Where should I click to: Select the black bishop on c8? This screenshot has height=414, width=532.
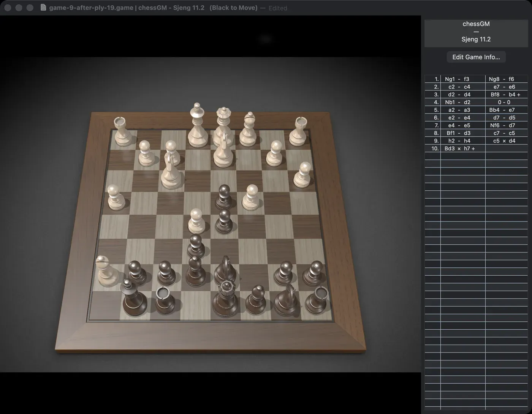click(x=256, y=300)
